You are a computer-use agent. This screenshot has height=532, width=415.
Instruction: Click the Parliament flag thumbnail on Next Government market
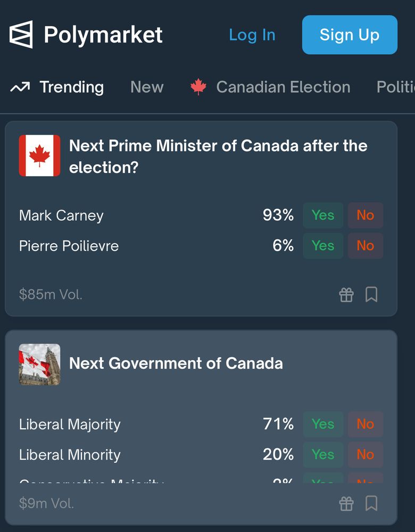[x=39, y=364]
